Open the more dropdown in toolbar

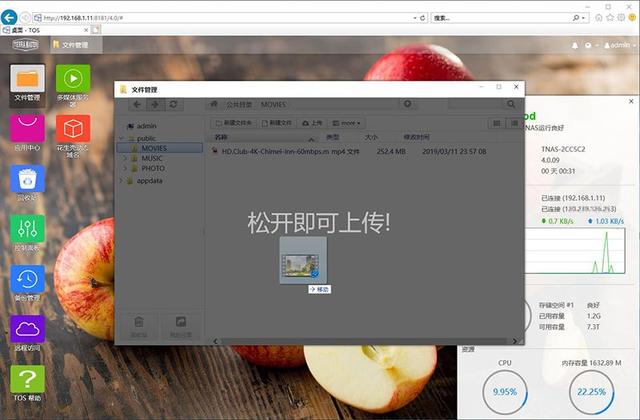pyautogui.click(x=346, y=123)
